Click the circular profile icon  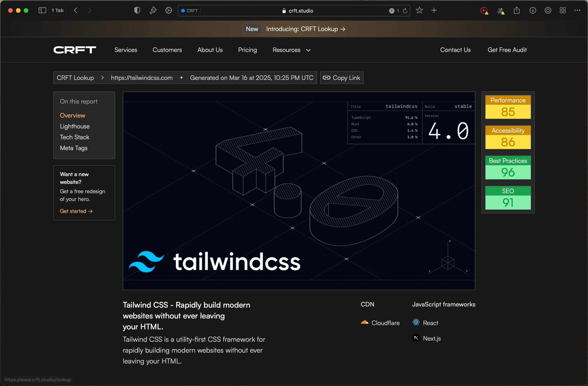coord(548,10)
